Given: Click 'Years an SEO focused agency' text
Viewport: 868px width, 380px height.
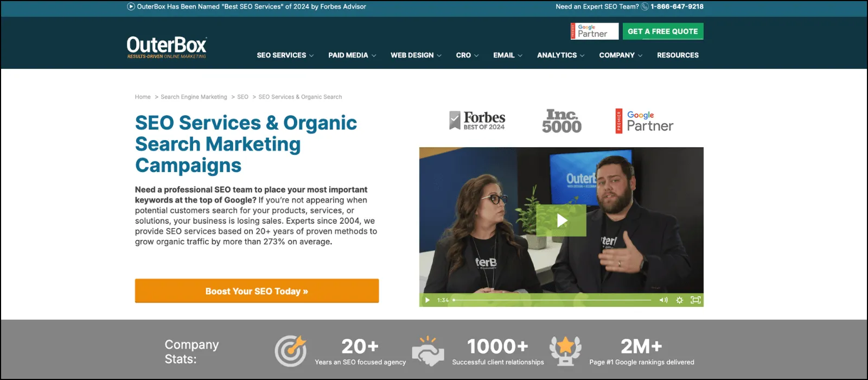Looking at the screenshot, I should pos(360,362).
